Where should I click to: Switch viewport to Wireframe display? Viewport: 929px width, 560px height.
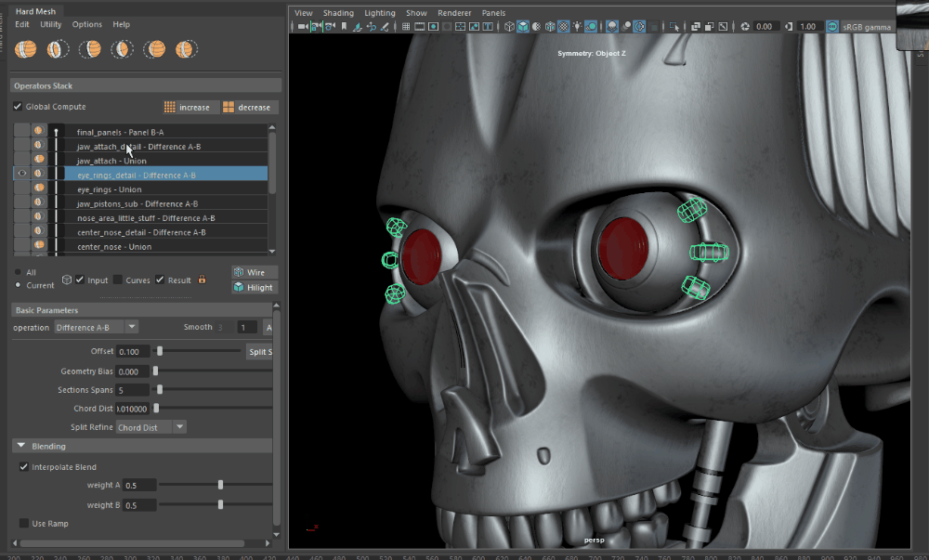point(509,27)
